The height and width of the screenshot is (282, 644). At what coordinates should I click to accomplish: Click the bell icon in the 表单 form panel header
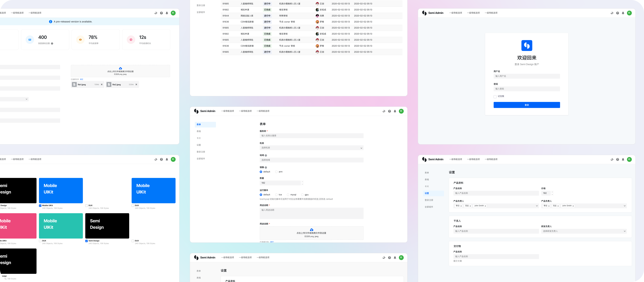pos(395,111)
